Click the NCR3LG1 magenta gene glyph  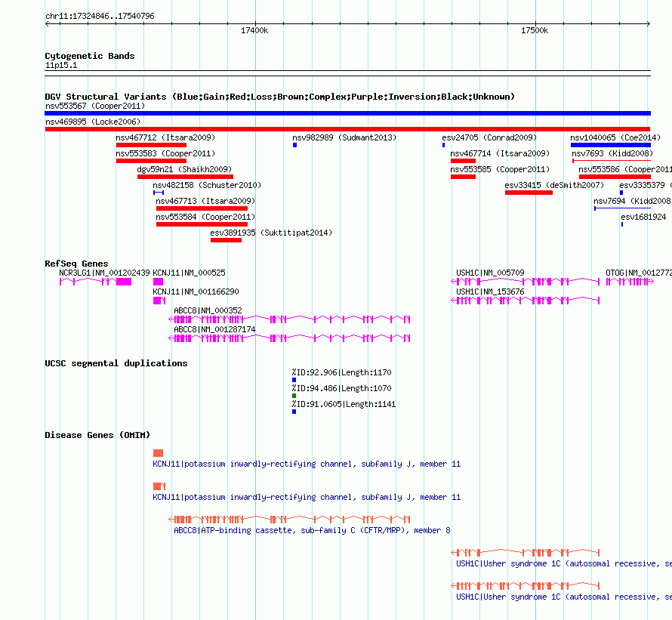[x=96, y=282]
